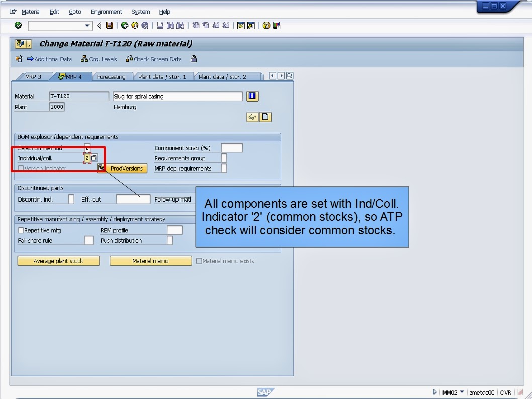
Task: Click the Save icon in the toolbar
Action: tap(109, 26)
